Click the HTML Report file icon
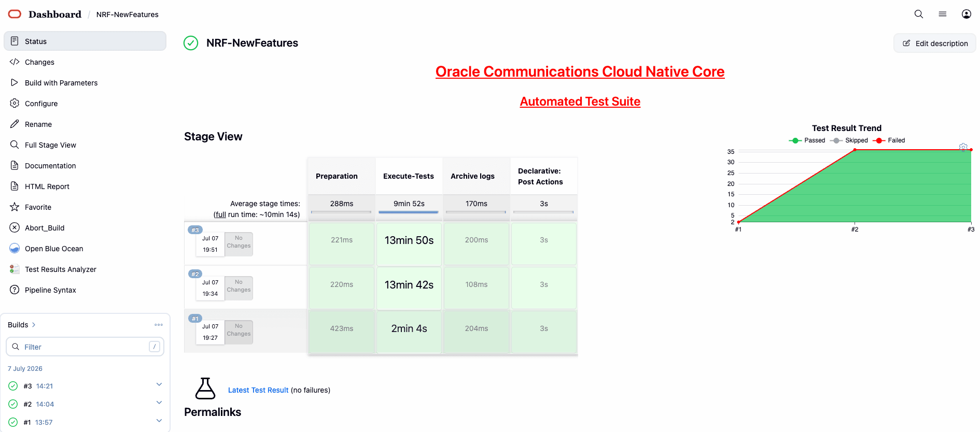Viewport: 980px width, 432px height. click(15, 186)
